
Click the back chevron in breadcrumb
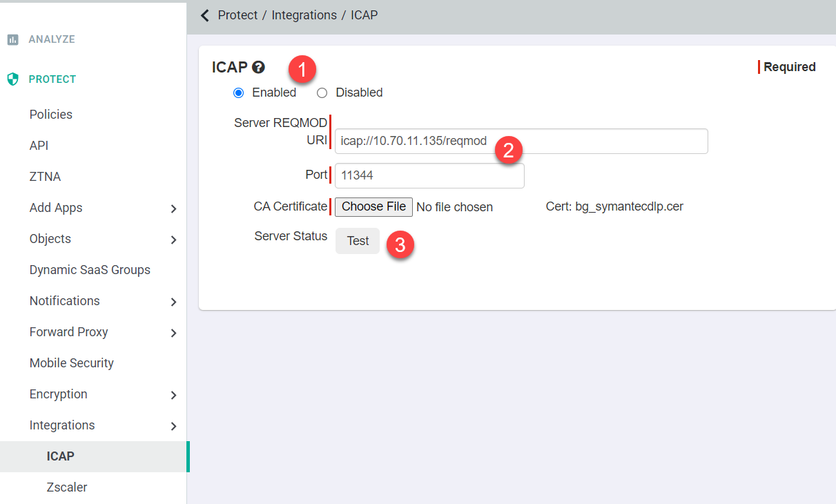tap(204, 15)
